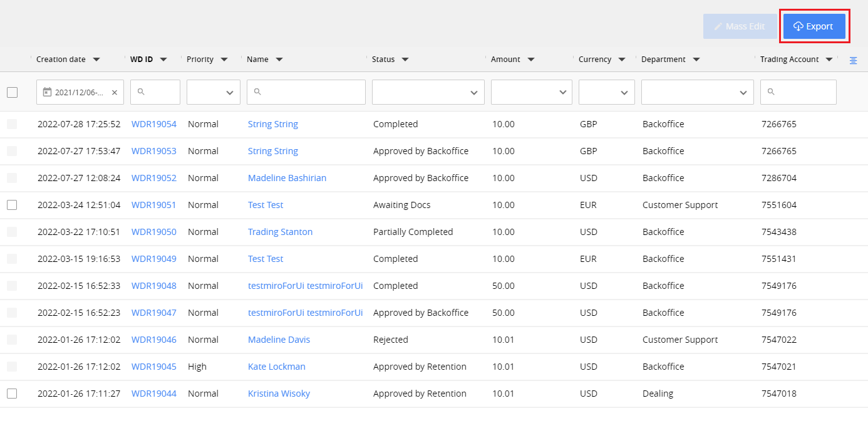Viewport: 868px width, 423px height.
Task: Check the checkbox for row WDR19051
Action: point(12,204)
